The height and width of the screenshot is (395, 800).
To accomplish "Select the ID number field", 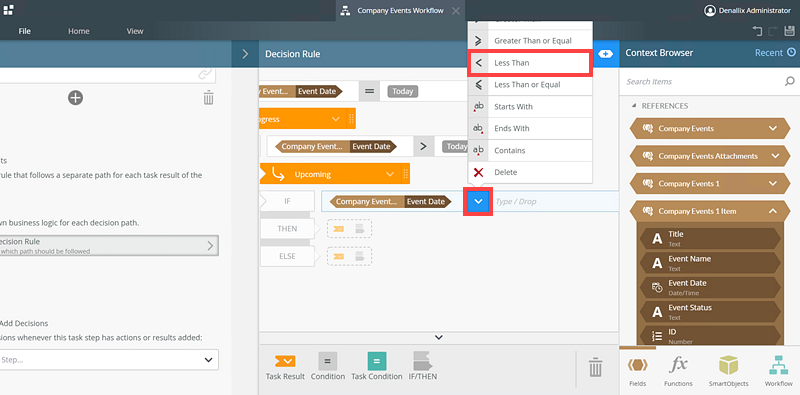I will [x=710, y=335].
